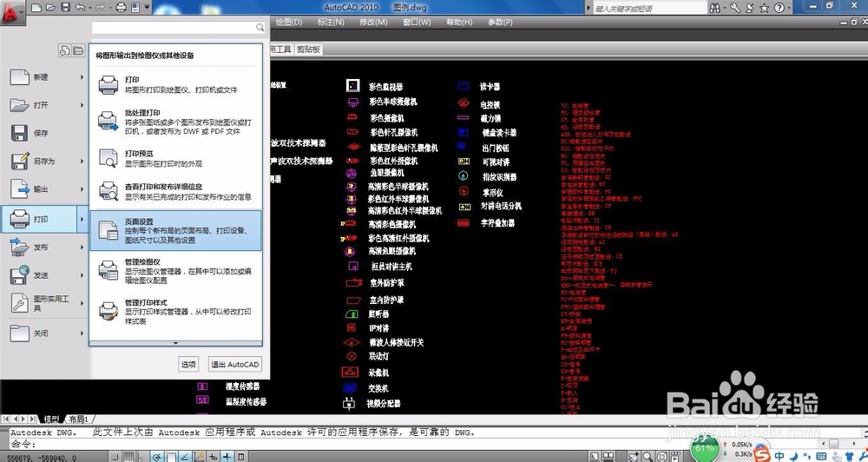The width and height of the screenshot is (868, 462).
Task: Open 绘图(D) menu
Action: [289, 23]
